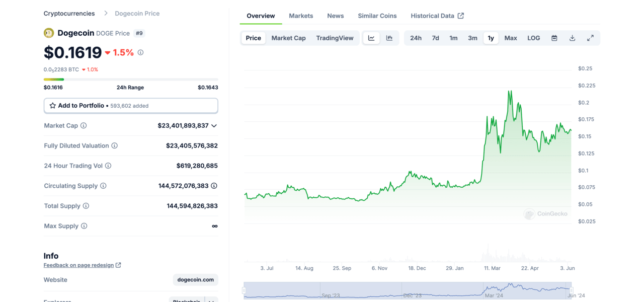
Task: Expand chart to fullscreen
Action: tap(590, 38)
